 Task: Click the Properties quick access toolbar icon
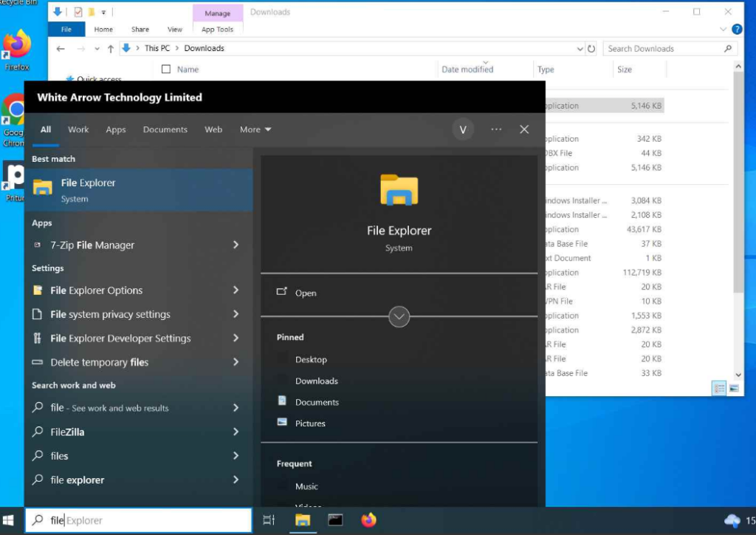78,12
